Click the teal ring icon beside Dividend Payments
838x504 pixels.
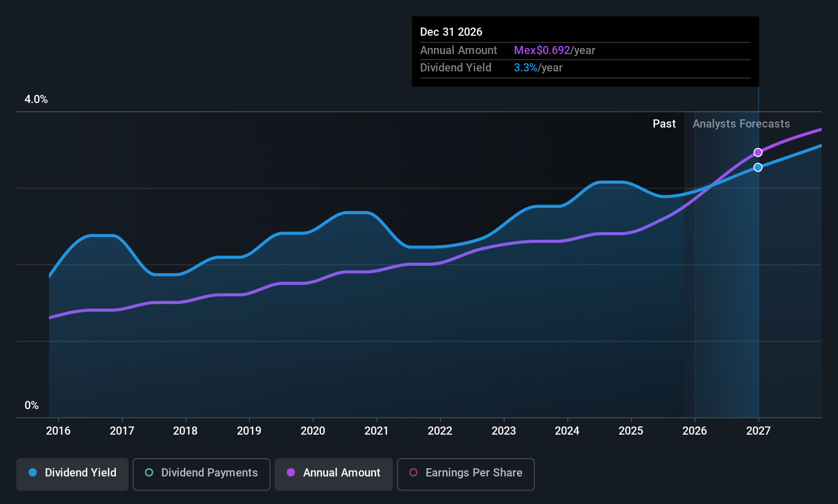pyautogui.click(x=149, y=473)
